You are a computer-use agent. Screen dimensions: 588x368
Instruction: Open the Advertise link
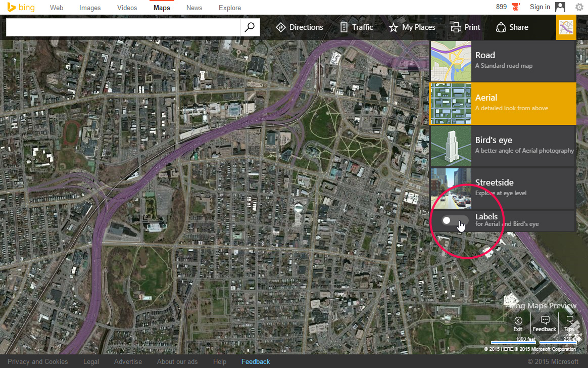point(128,361)
